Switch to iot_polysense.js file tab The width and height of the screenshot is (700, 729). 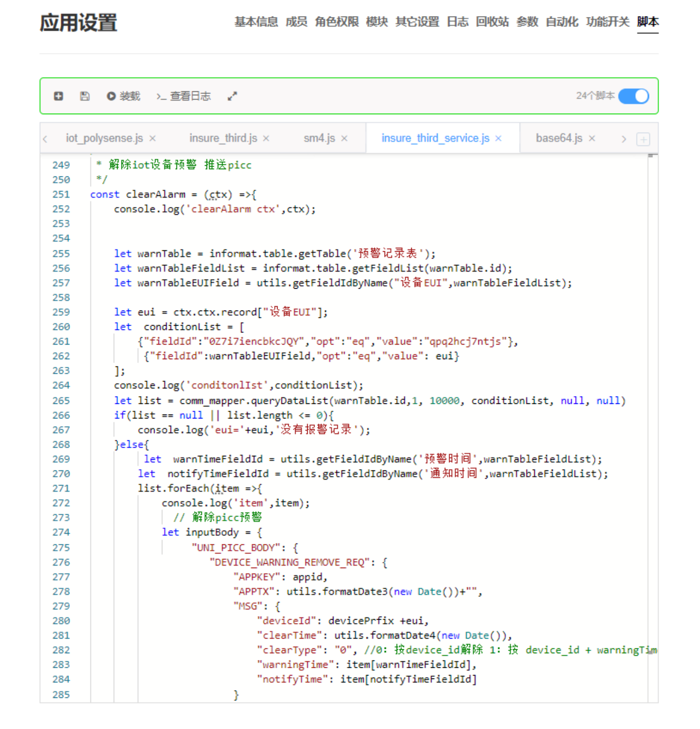104,139
